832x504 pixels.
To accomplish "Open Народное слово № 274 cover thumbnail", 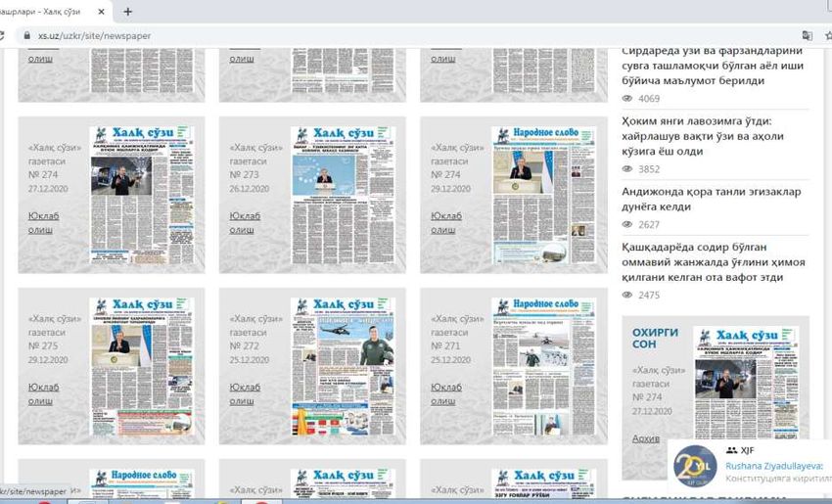I will pos(544,195).
